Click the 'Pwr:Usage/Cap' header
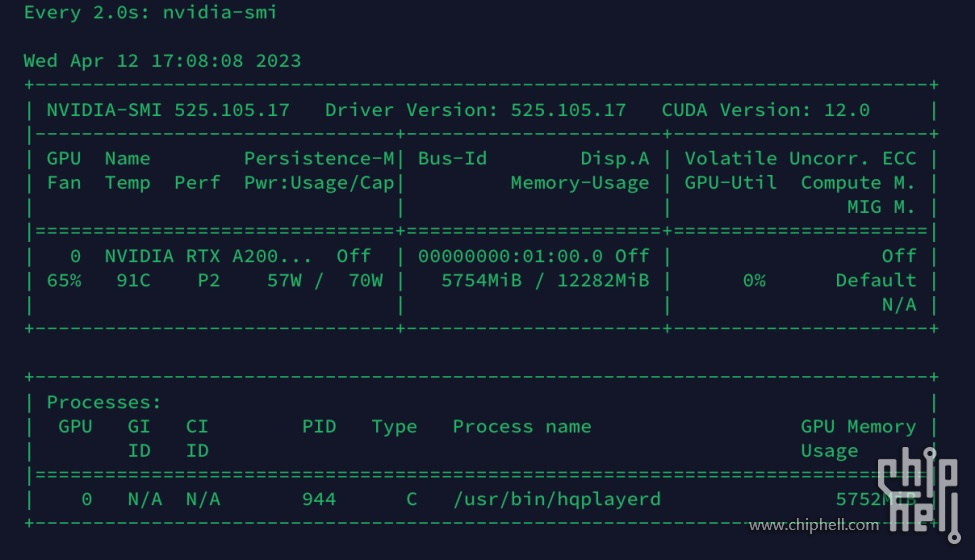 coord(319,183)
